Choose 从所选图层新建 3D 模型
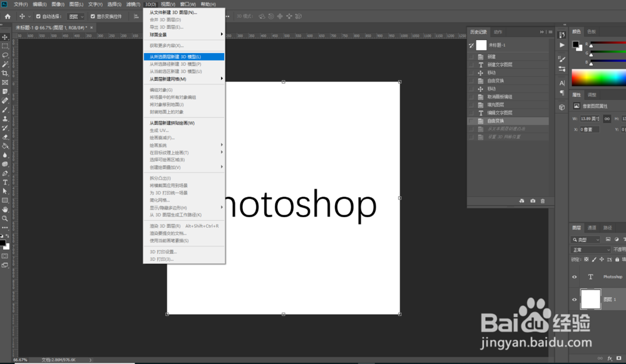The height and width of the screenshot is (364, 626). 183,57
